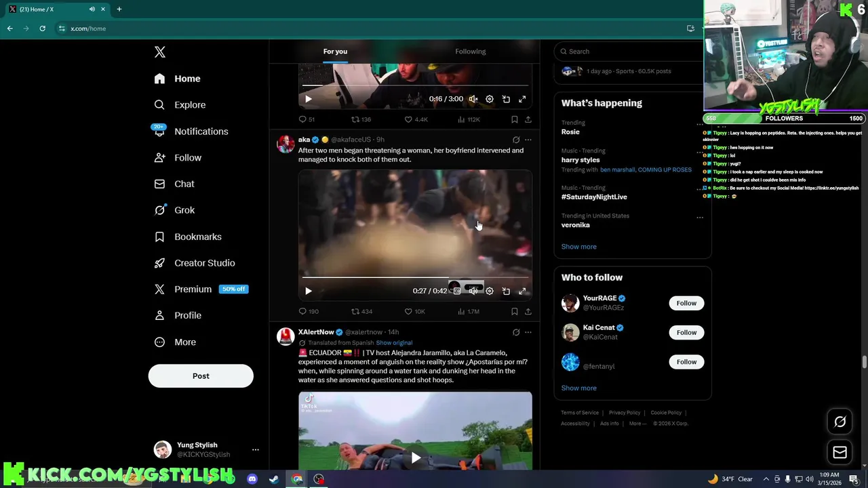The image size is (868, 488).
Task: Share aka's post
Action: 528,311
